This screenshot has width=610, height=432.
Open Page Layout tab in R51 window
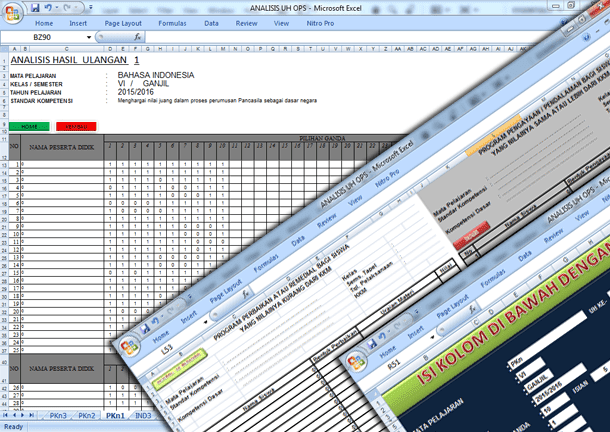(453, 307)
